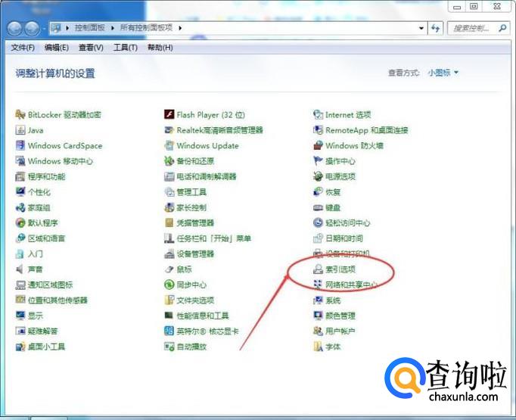516x420 pixels.
Task: Open the 文件(F) menu
Action: click(x=23, y=48)
